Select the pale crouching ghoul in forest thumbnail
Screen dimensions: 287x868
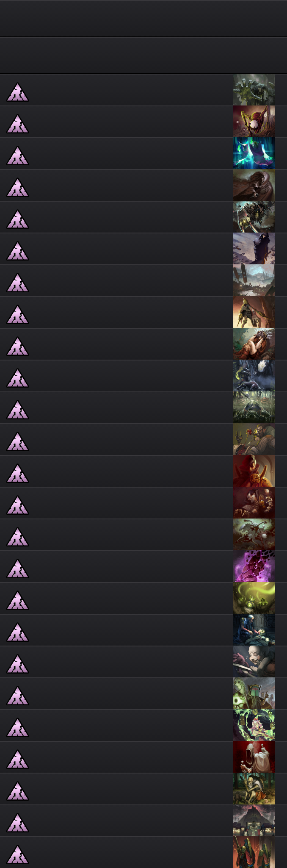coord(254,789)
